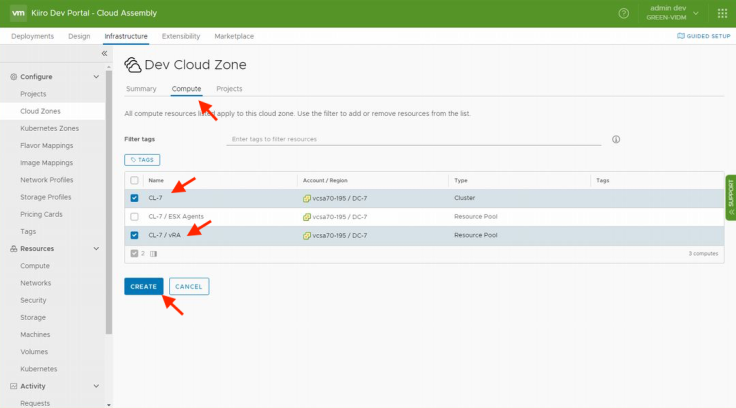Go to the Deployments tab
736x408 pixels.
tap(32, 36)
